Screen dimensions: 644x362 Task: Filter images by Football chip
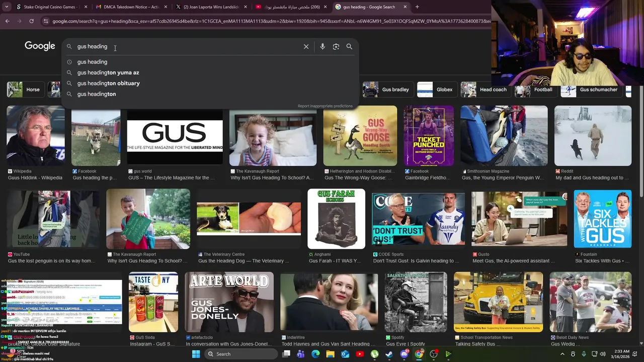click(535, 89)
